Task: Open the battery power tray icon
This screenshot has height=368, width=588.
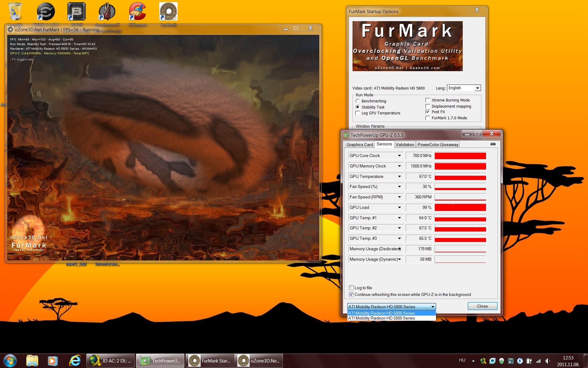Action: pos(529,361)
